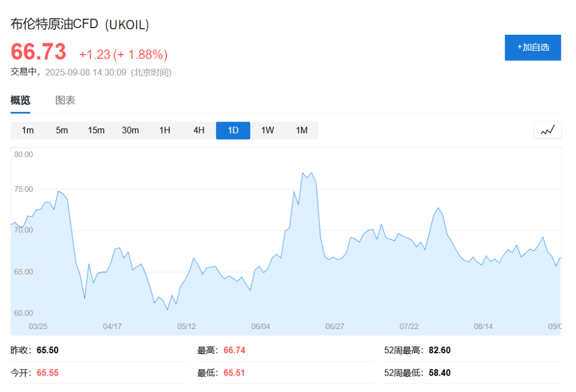Screen dimensions: 576x392
Task: Choose the 4H chart interval
Action: (199, 130)
